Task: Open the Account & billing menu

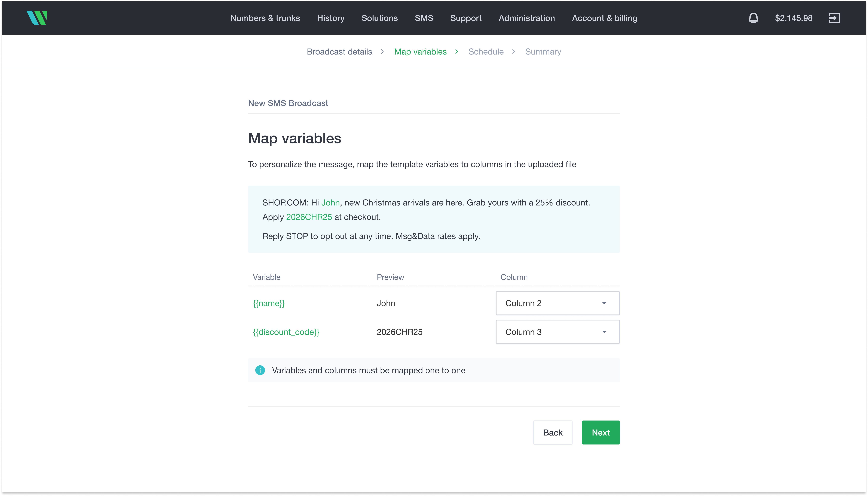Action: point(605,18)
